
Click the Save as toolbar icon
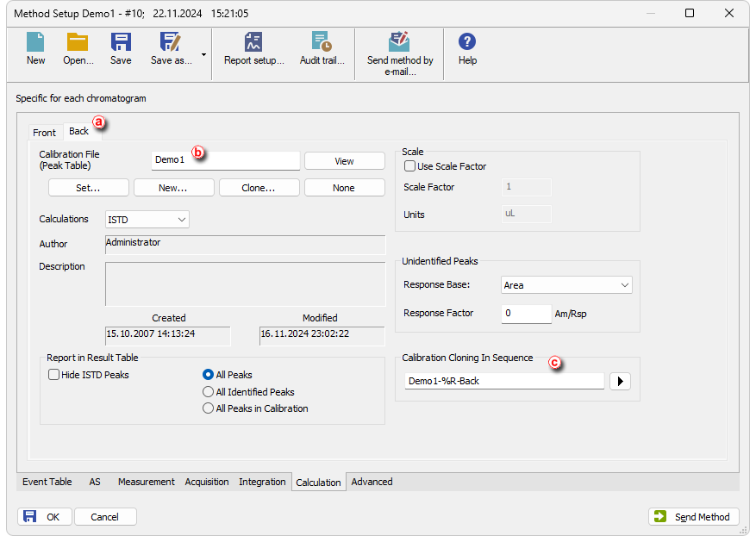pyautogui.click(x=171, y=43)
